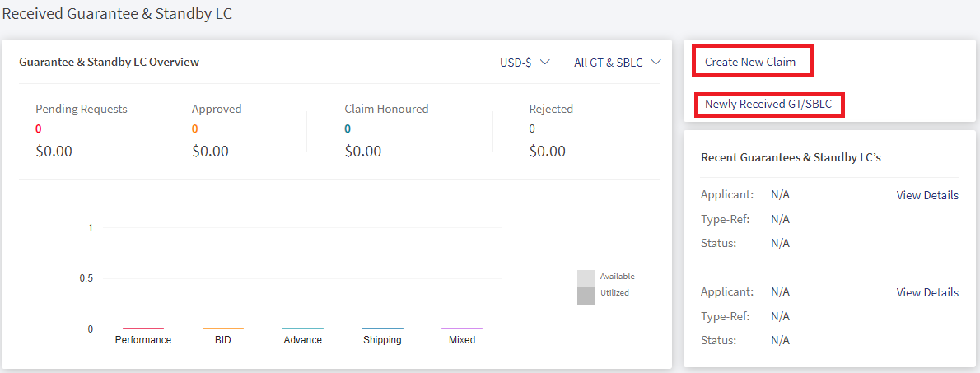The width and height of the screenshot is (980, 373).
Task: View Details of second recent guarantee
Action: (927, 291)
